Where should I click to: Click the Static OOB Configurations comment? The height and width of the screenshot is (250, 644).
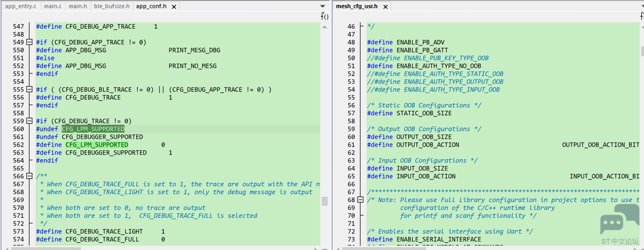[x=424, y=105]
